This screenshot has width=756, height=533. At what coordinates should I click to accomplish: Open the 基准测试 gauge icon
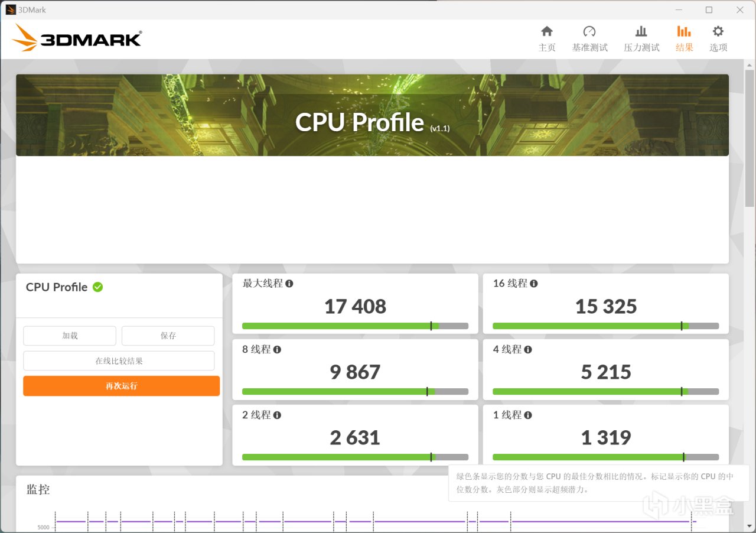[x=589, y=31]
